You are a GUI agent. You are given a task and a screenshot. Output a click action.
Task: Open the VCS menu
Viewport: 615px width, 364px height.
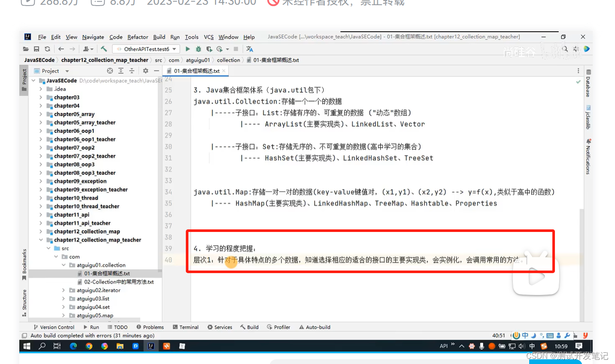209,37
